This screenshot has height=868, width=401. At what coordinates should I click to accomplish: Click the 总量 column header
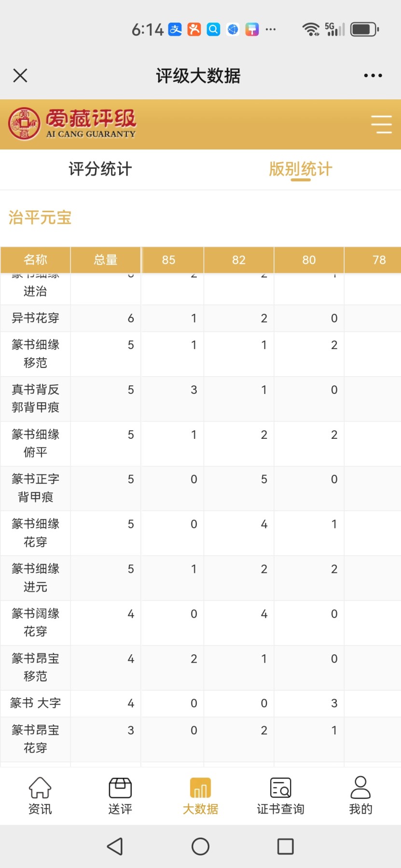pyautogui.click(x=106, y=260)
